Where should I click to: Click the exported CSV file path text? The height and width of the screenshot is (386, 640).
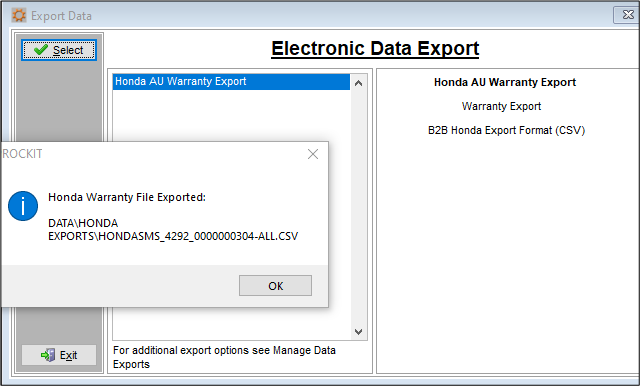click(x=173, y=230)
